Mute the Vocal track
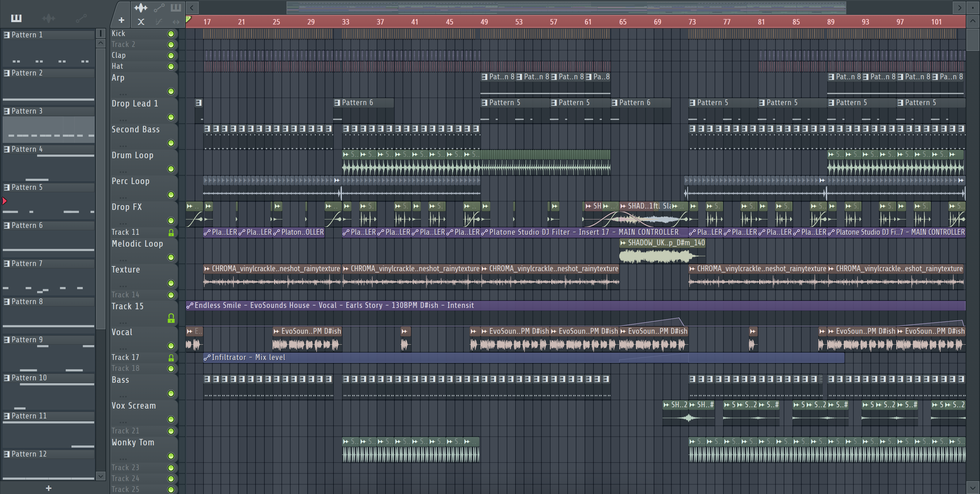 [x=171, y=346]
